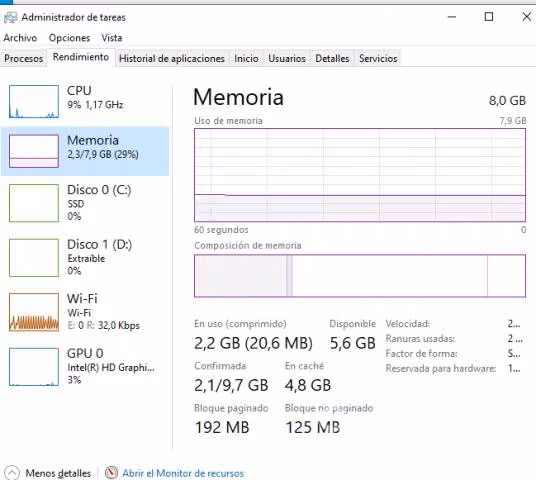The image size is (536, 480).
Task: Open the Archivo menu
Action: [x=20, y=38]
